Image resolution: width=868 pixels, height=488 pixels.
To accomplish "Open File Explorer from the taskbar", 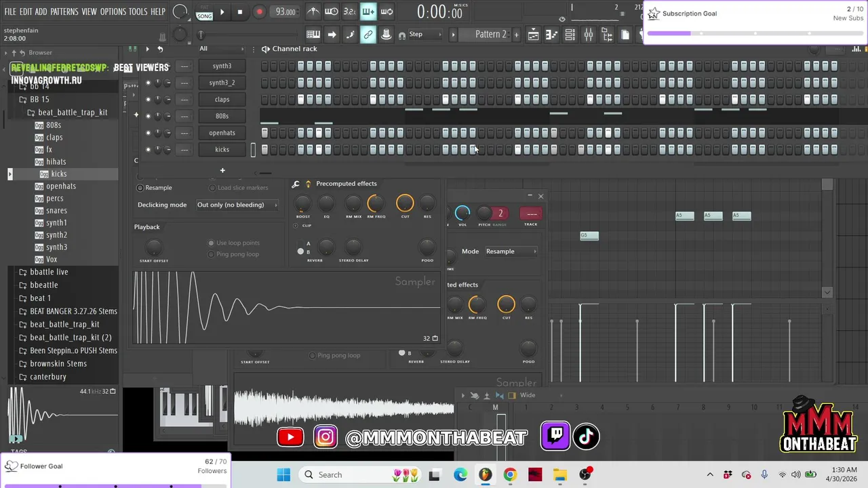I will click(559, 474).
